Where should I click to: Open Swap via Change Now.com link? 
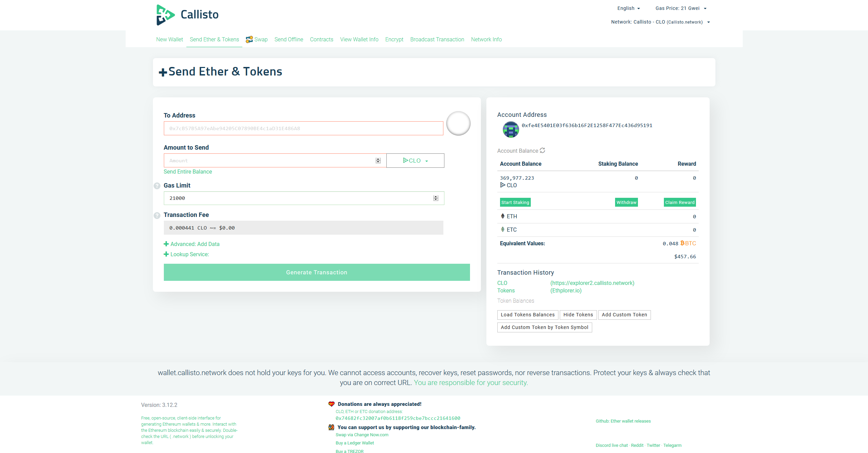(x=362, y=435)
